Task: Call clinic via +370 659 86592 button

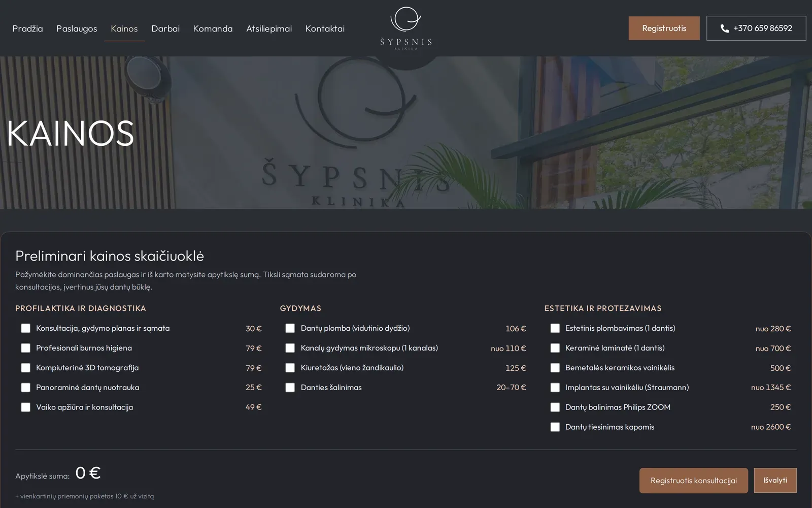Action: (756, 28)
